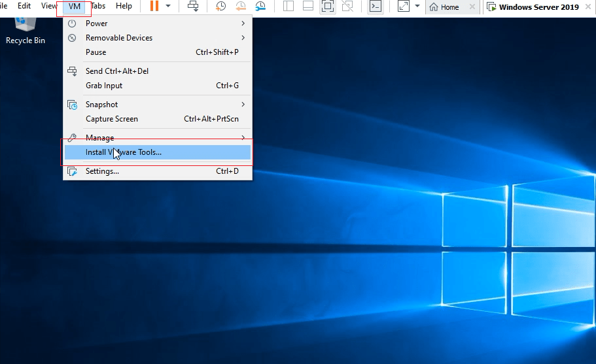Choose Grab Input menu item
The width and height of the screenshot is (596, 364).
[158, 86]
